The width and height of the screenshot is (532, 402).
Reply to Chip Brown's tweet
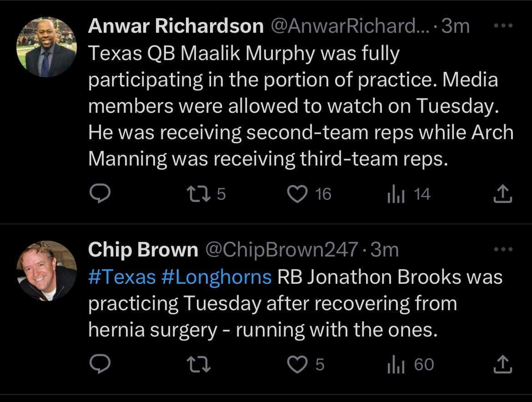[99, 364]
